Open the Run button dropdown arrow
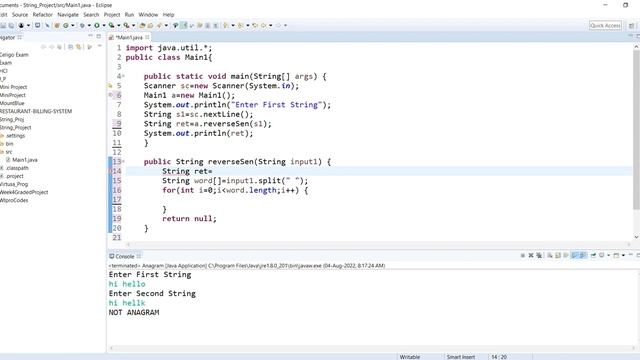The width and height of the screenshot is (640, 360). pos(104,25)
